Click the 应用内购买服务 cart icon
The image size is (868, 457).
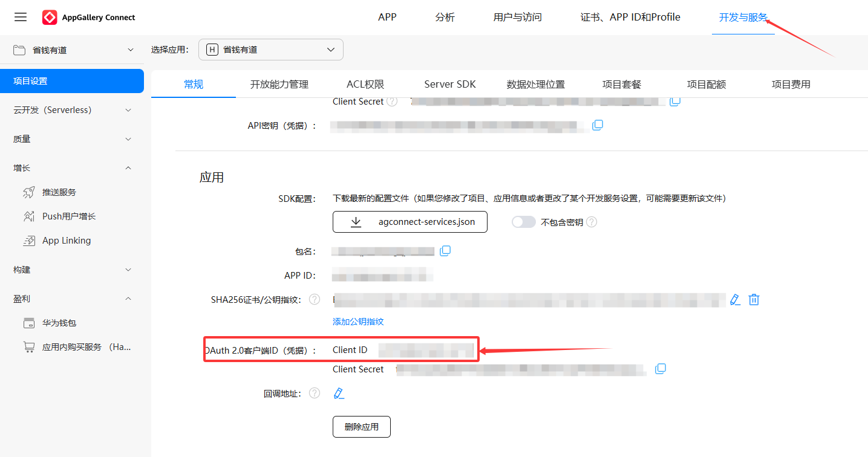point(28,347)
